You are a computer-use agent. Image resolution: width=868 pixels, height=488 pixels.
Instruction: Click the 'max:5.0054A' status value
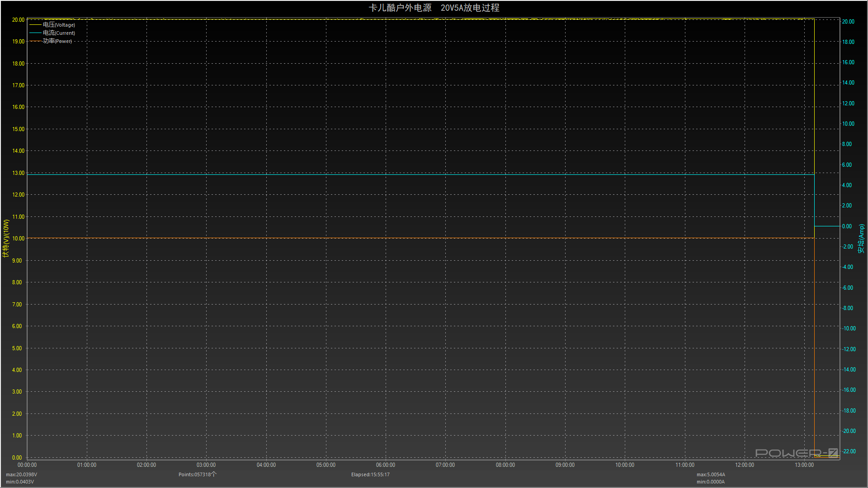711,474
